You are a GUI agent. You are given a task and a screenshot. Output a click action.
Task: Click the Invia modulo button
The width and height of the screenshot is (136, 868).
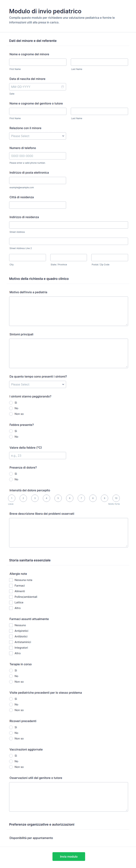tap(68, 856)
